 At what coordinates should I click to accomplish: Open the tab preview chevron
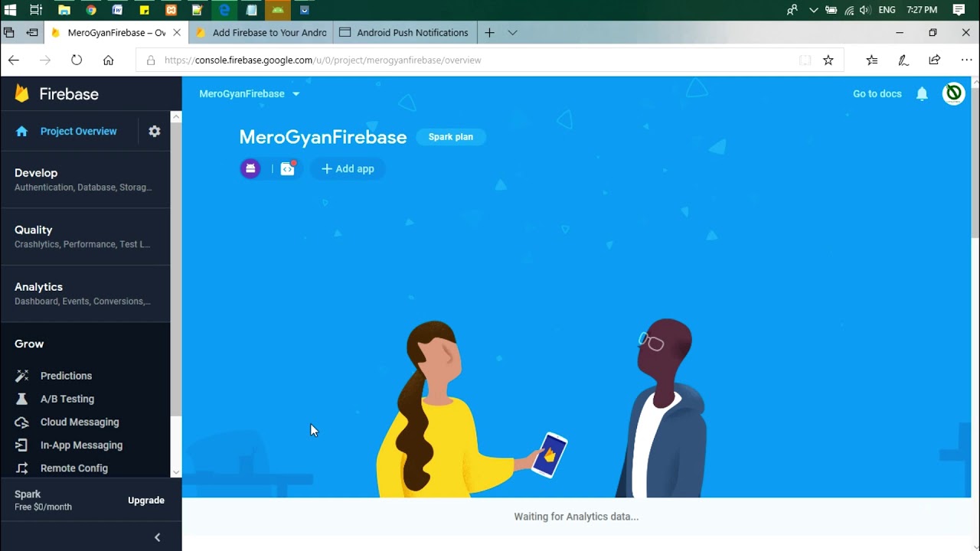(x=512, y=32)
